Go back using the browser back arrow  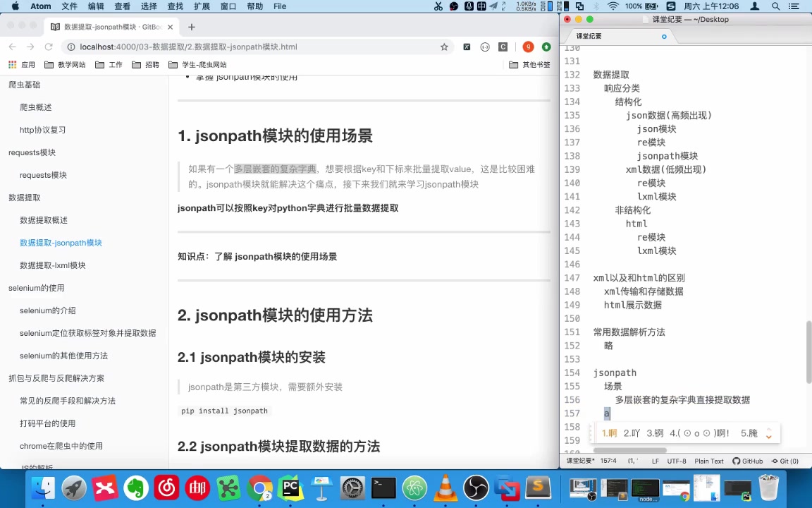(x=12, y=47)
